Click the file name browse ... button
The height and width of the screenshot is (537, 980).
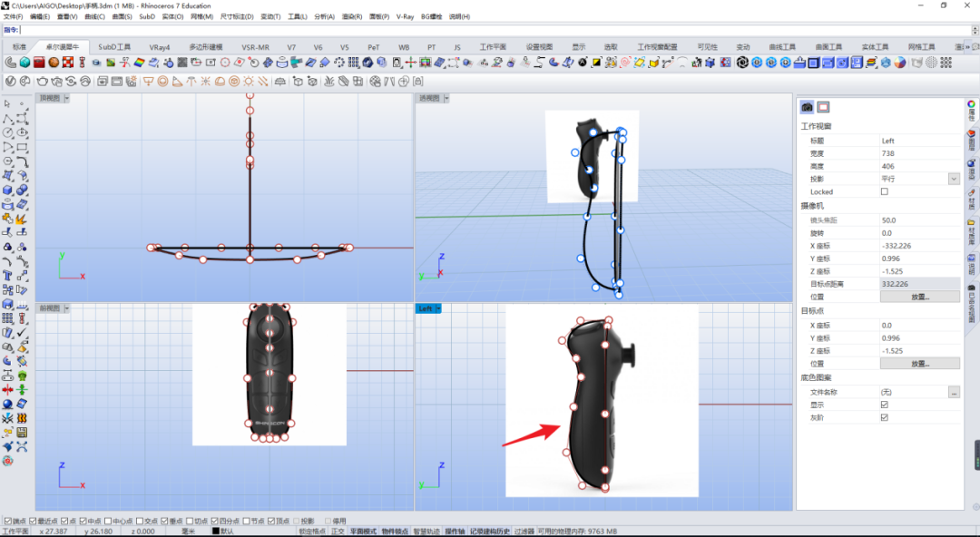click(954, 392)
